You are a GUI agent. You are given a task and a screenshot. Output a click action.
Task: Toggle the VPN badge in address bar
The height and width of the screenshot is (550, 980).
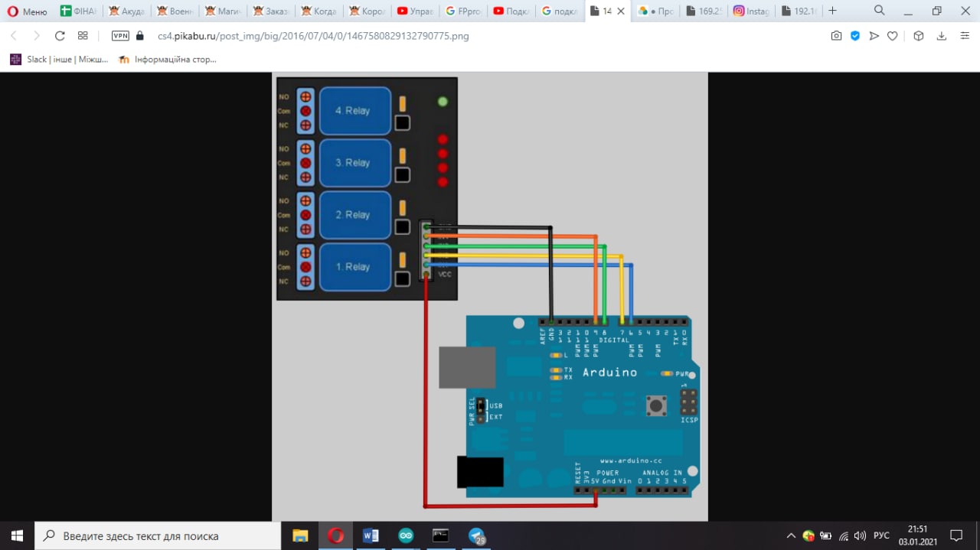tap(120, 36)
